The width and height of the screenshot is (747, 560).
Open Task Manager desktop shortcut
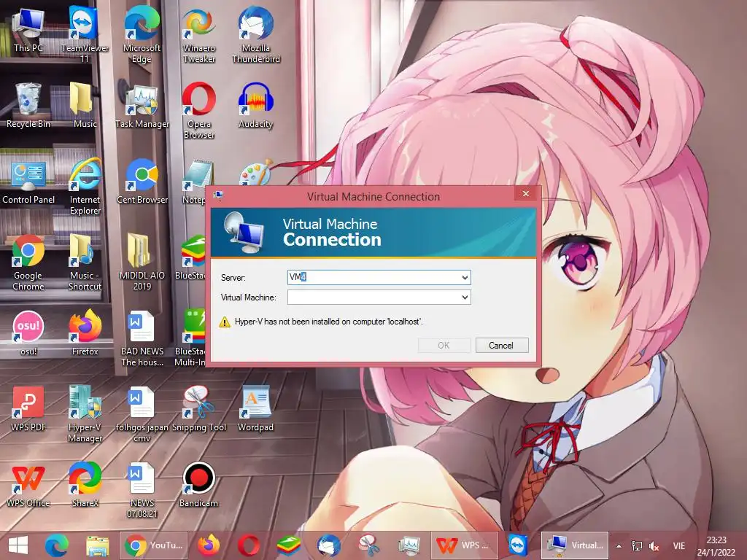142,106
